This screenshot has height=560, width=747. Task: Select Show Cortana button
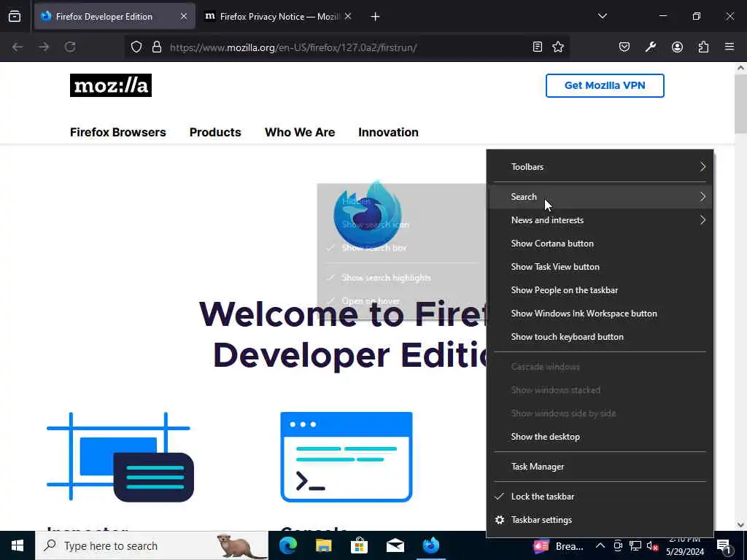[600, 244]
